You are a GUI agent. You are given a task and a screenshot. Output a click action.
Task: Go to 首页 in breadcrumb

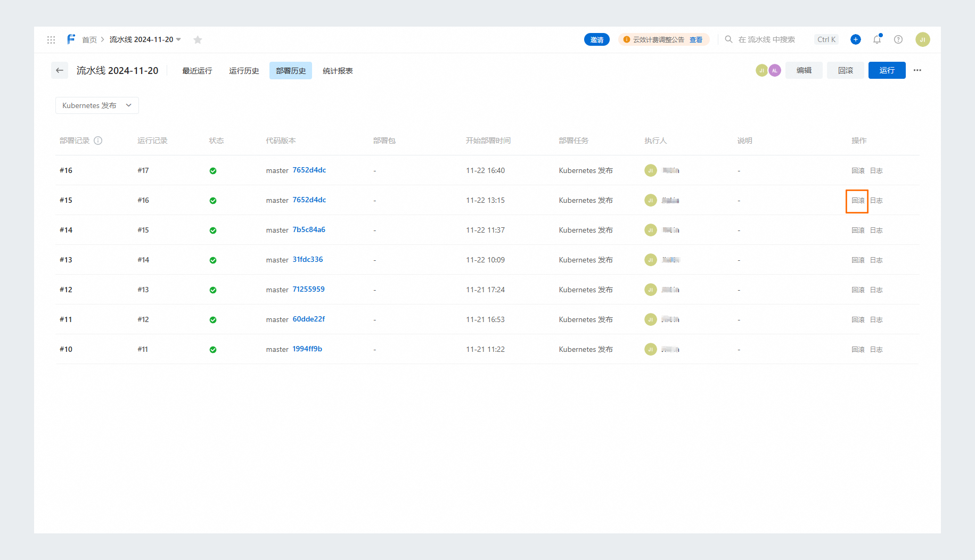point(89,40)
